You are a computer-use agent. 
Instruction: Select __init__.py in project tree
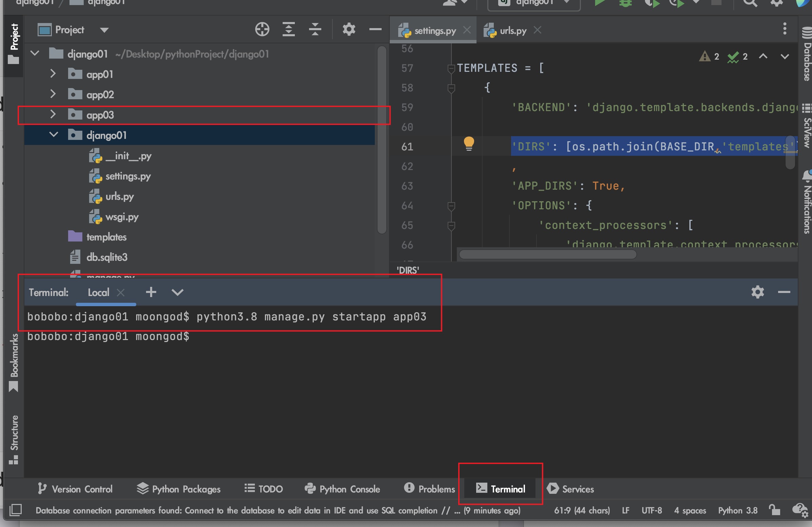pyautogui.click(x=120, y=156)
